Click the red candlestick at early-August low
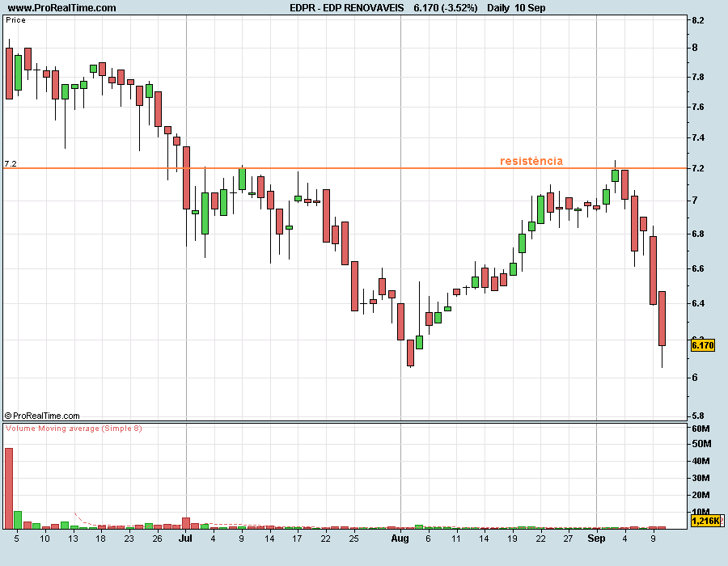Viewport: 728px width, 566px height. point(410,353)
